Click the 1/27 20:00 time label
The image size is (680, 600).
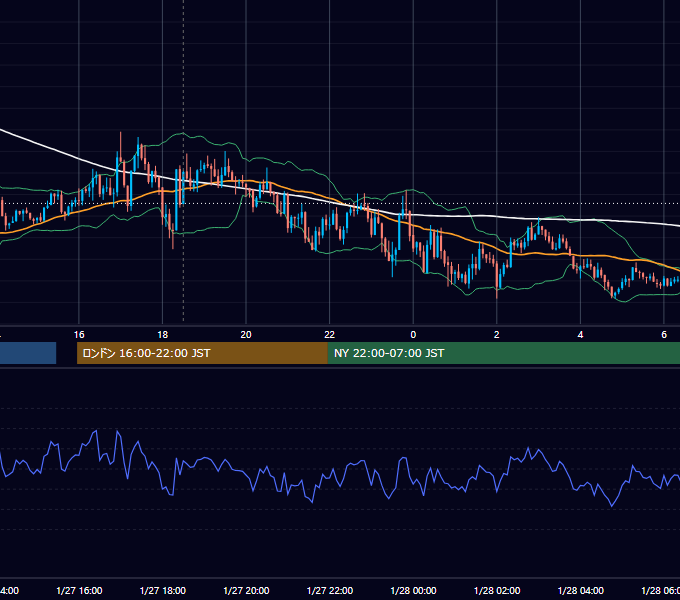pyautogui.click(x=246, y=590)
